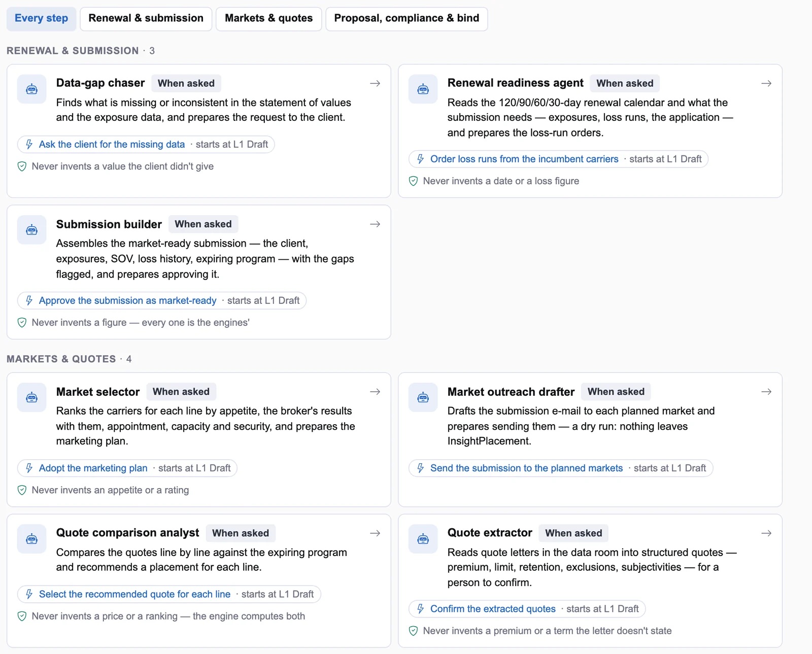Click the Quote comparison analyst robot icon
Screen dimensions: 812x654
click(x=32, y=539)
